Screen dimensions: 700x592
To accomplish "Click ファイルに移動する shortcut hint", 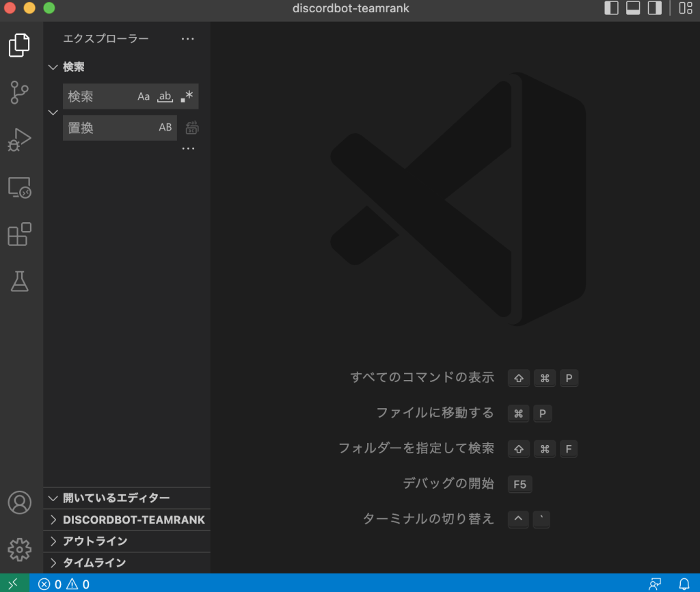I will click(x=435, y=412).
